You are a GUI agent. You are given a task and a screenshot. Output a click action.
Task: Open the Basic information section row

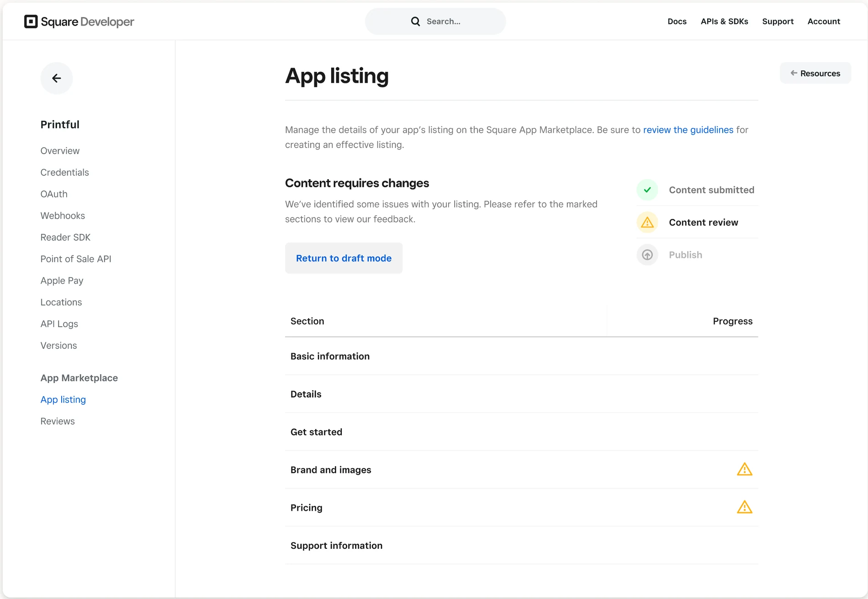click(521, 356)
